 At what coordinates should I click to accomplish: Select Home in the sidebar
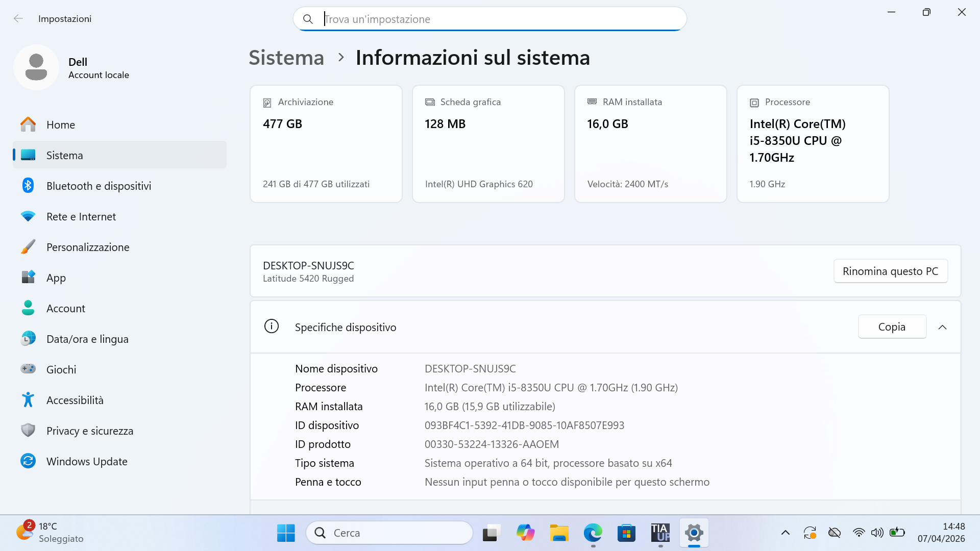tap(60, 124)
